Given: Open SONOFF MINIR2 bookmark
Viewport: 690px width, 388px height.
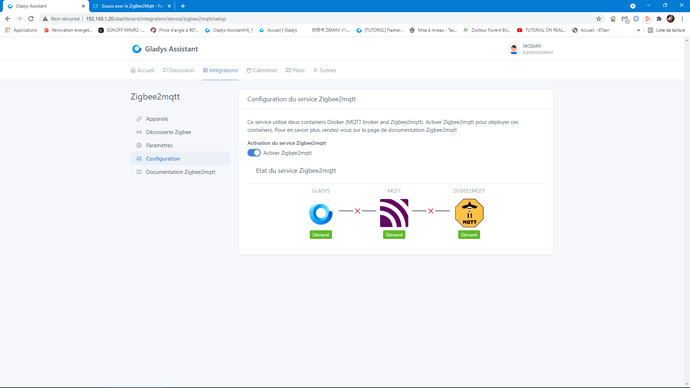Looking at the screenshot, I should point(121,30).
